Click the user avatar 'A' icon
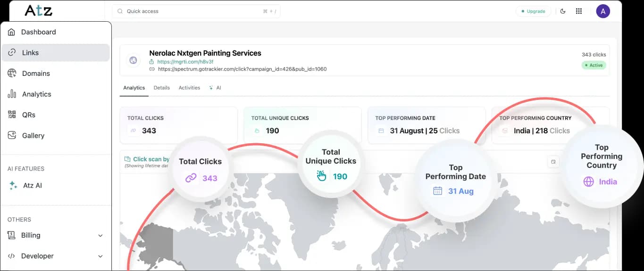The height and width of the screenshot is (271, 644). tap(602, 11)
